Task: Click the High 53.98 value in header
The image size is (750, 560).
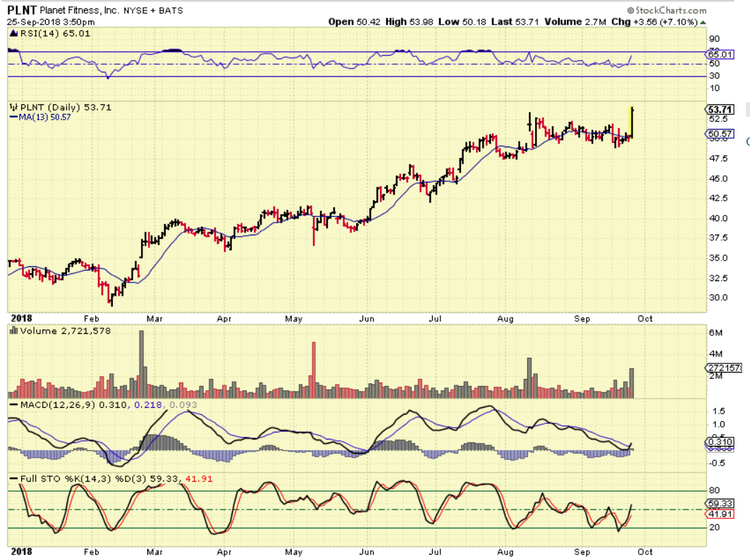Action: point(410,22)
